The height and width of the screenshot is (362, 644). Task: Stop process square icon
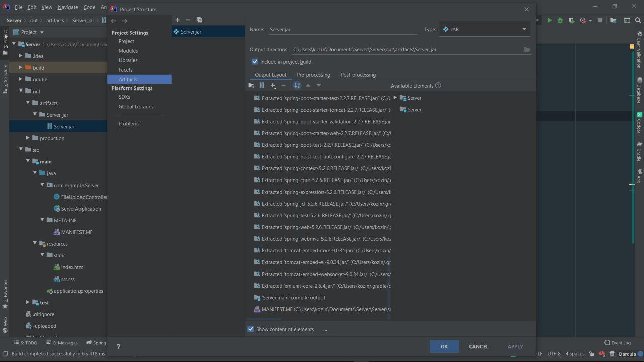pyautogui.click(x=600, y=20)
